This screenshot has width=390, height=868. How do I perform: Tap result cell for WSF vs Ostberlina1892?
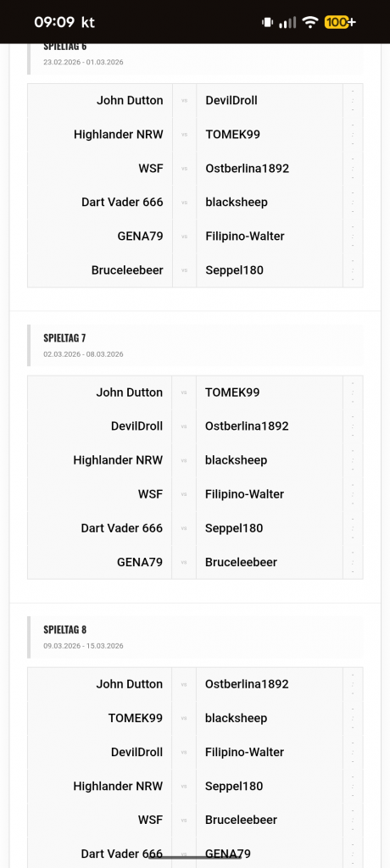tap(353, 169)
